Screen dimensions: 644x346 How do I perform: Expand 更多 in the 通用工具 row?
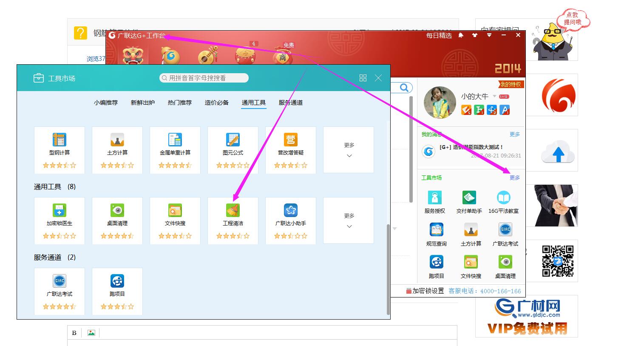[349, 220]
